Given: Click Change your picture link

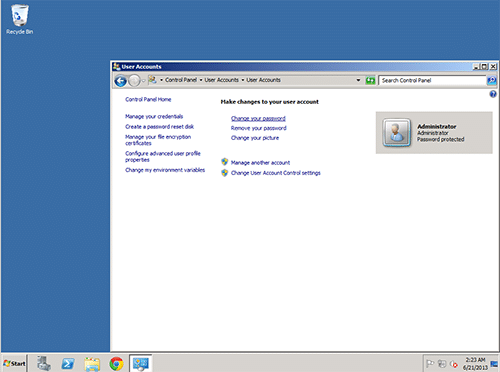Looking at the screenshot, I should point(255,138).
